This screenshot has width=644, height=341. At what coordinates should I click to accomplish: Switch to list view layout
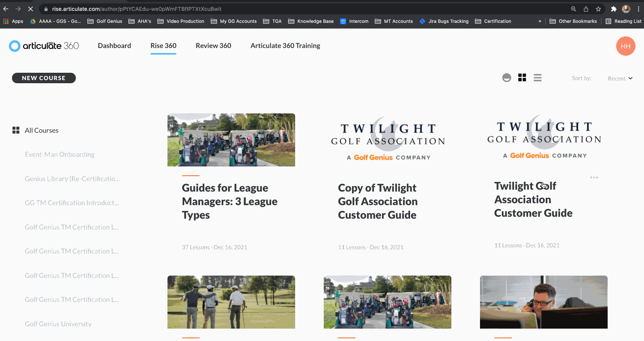(538, 78)
